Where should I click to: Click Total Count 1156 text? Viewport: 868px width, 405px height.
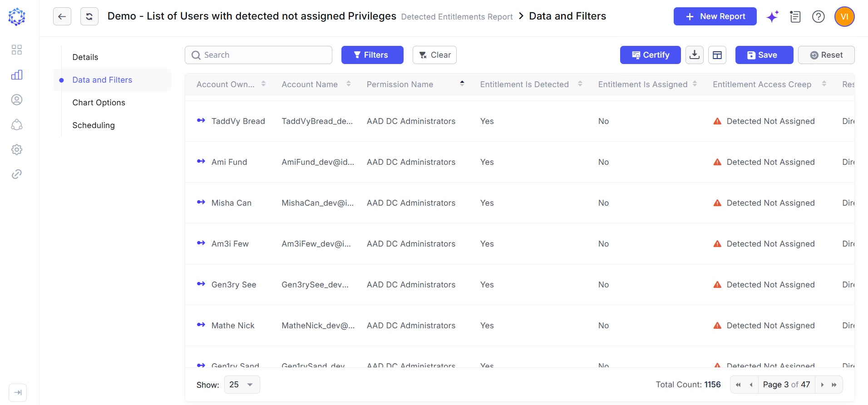coord(688,385)
